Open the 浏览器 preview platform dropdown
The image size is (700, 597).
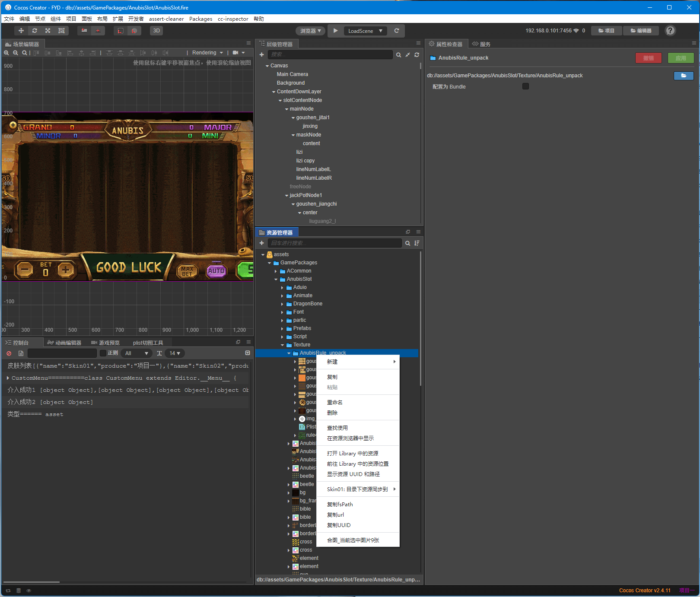click(311, 31)
